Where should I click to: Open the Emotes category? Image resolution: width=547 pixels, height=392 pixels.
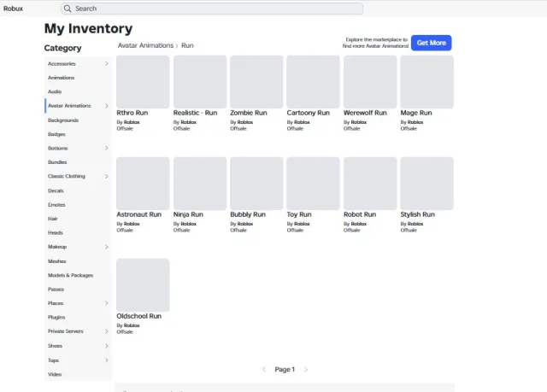[56, 205]
